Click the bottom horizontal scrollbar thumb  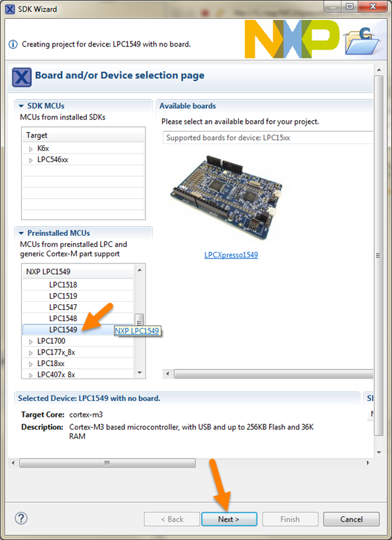(107, 463)
